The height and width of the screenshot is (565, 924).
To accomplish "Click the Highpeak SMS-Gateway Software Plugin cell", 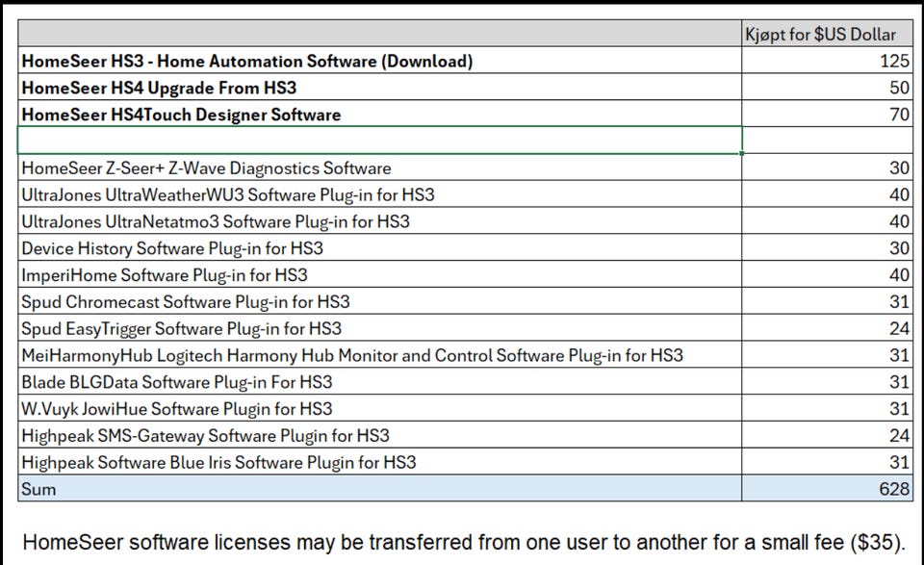I will (x=380, y=435).
